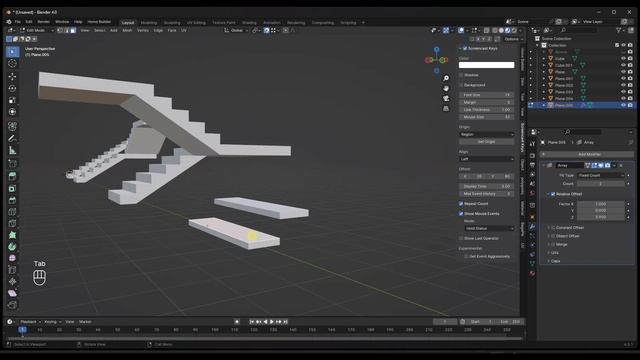Image resolution: width=640 pixels, height=360 pixels.
Task: Expand the UVs section
Action: pos(555,253)
